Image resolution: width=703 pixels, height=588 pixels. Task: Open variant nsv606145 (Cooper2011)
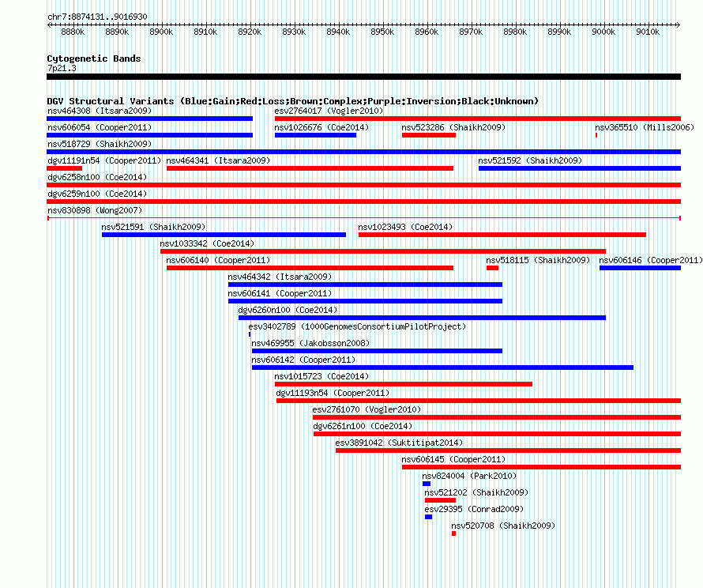(x=453, y=459)
